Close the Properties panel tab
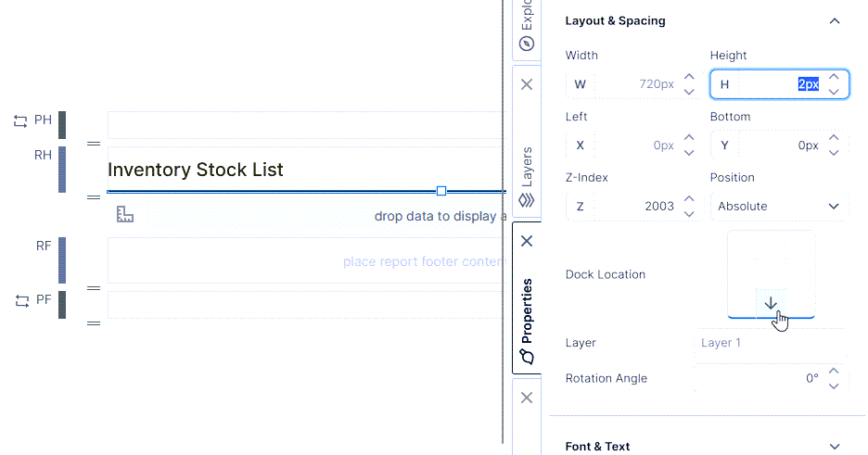 (x=527, y=241)
